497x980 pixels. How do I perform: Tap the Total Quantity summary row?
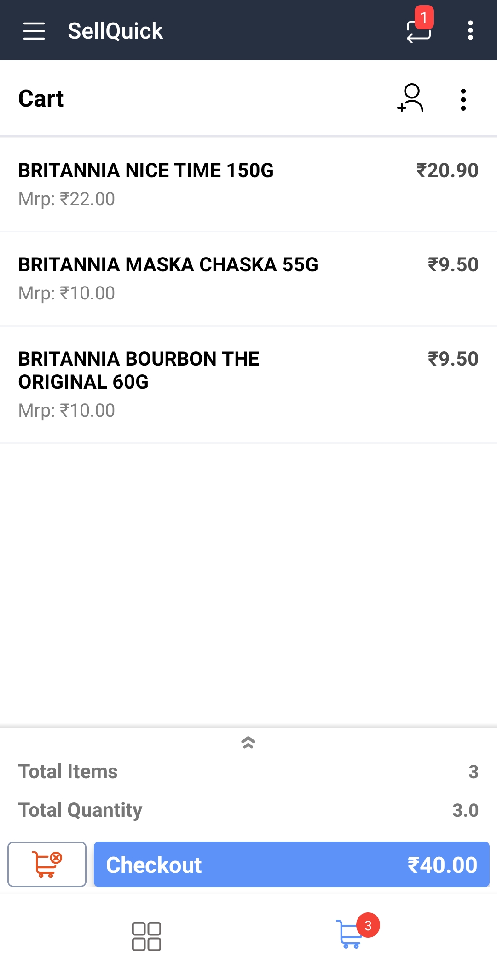click(x=248, y=810)
